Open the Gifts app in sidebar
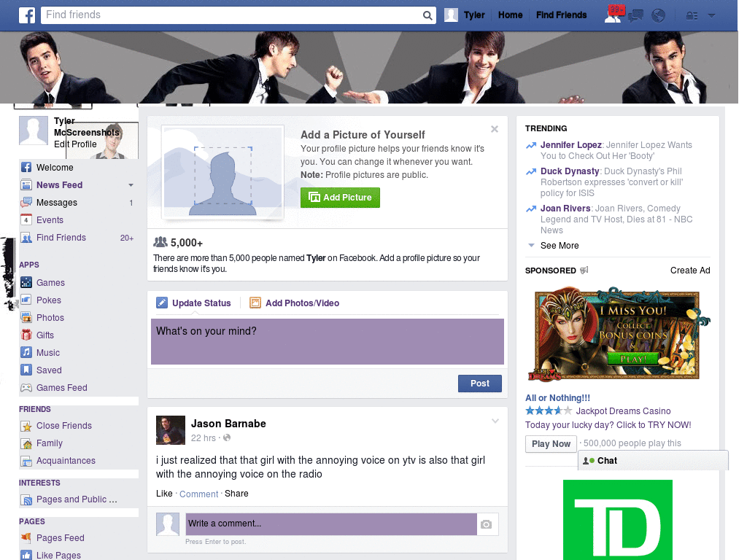Screen dimensions: 747x560 coord(46,335)
